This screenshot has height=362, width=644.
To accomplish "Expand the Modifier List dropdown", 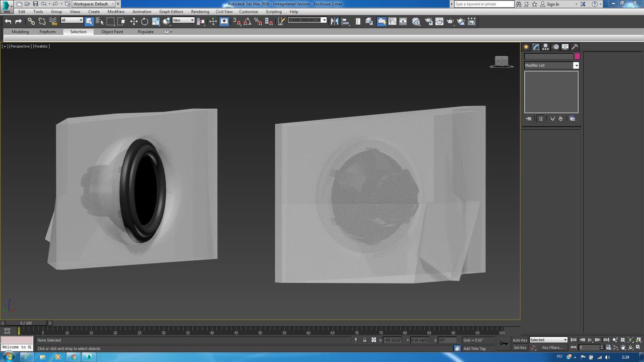I will [576, 65].
